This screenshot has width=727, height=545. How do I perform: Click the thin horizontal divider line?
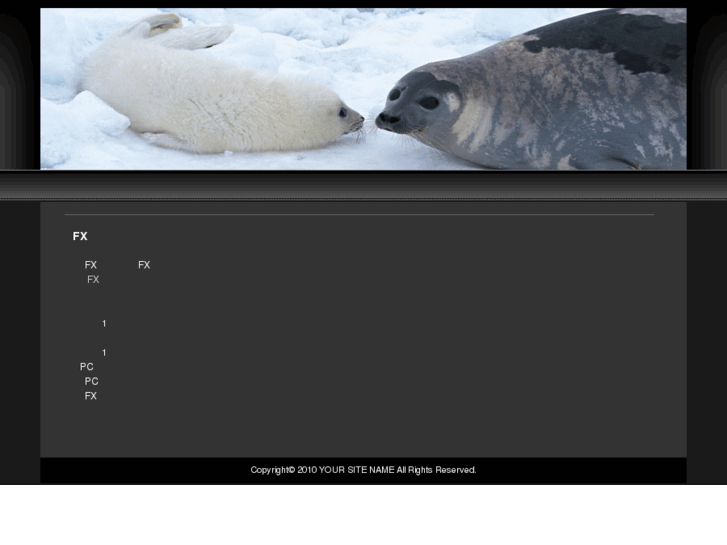pos(359,215)
